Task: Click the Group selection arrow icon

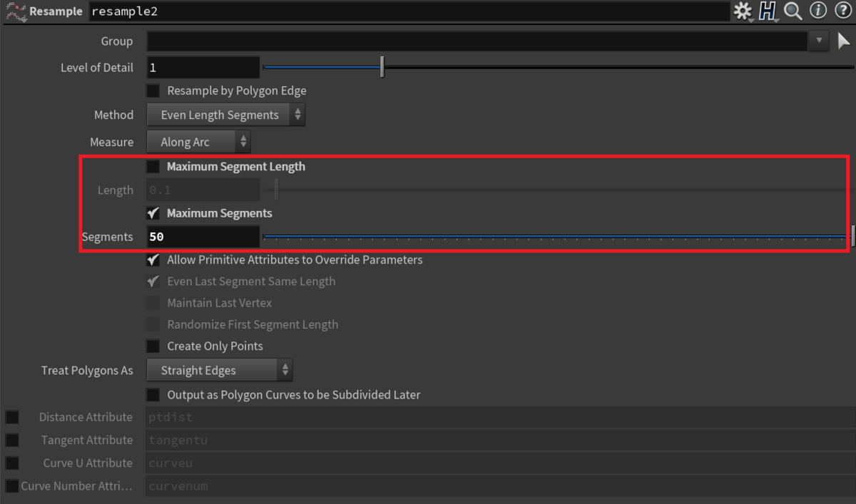Action: coord(844,41)
